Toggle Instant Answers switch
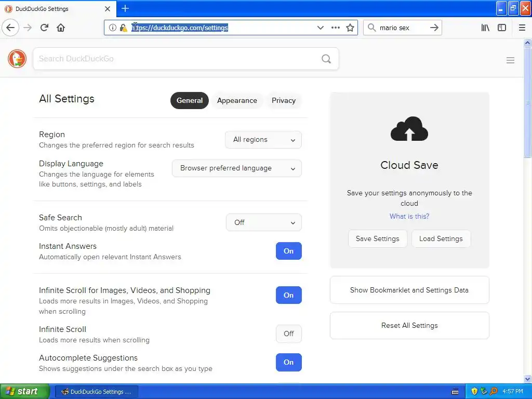This screenshot has width=532, height=399. coord(288,251)
